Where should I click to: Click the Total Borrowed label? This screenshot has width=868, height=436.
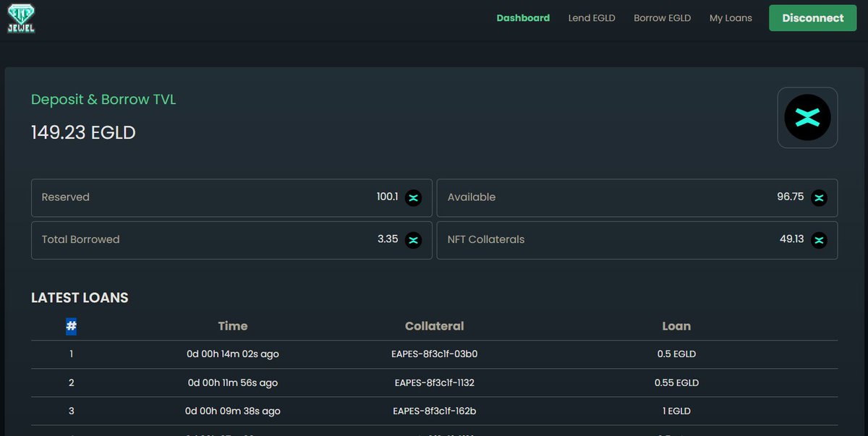[x=80, y=239]
